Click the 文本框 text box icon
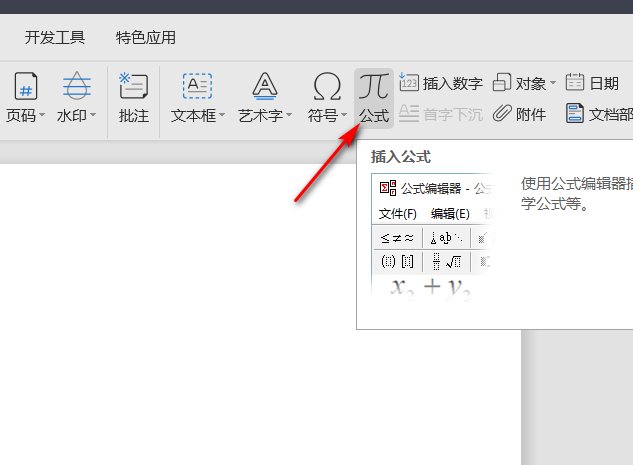The width and height of the screenshot is (633, 465). 197,86
